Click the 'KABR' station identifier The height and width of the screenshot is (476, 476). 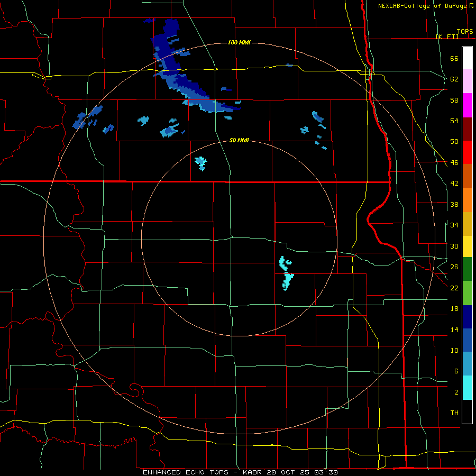pyautogui.click(x=252, y=472)
